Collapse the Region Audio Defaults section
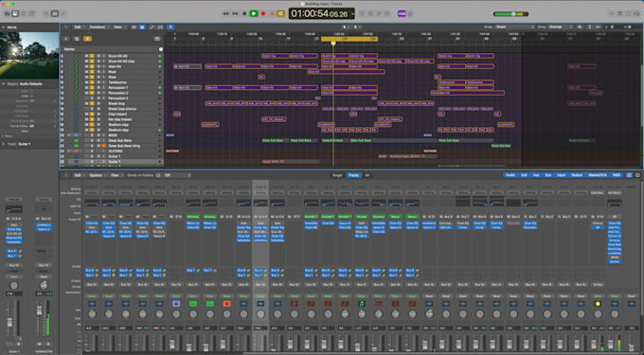The width and height of the screenshot is (644, 355). pyautogui.click(x=3, y=83)
